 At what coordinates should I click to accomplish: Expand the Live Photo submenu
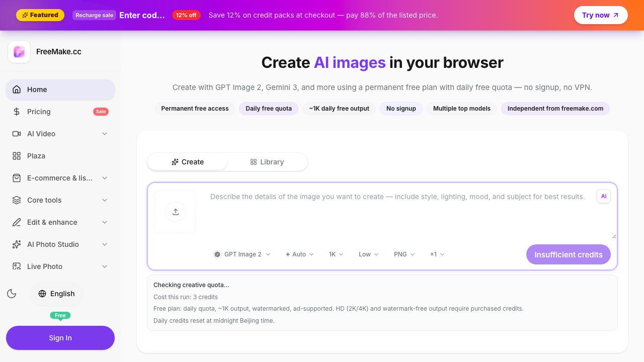click(x=105, y=266)
